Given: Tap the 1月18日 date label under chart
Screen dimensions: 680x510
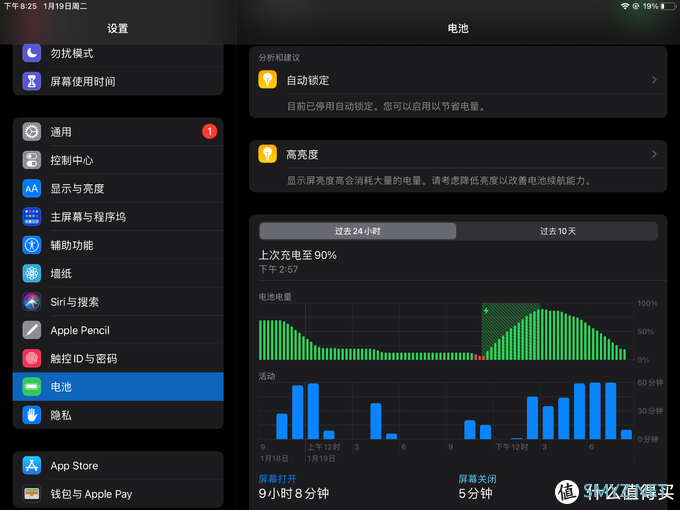Looking at the screenshot, I should tap(274, 458).
